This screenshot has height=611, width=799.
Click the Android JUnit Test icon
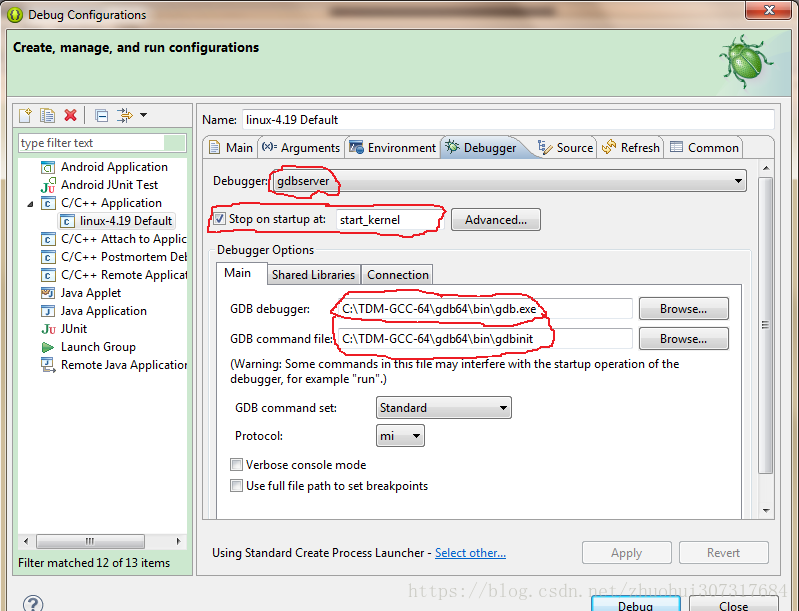[x=48, y=185]
